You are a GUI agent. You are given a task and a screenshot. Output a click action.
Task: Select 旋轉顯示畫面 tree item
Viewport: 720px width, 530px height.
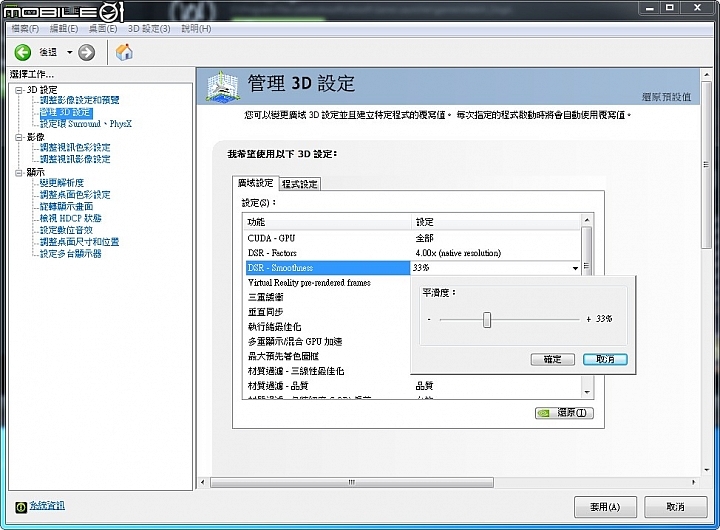click(66, 207)
